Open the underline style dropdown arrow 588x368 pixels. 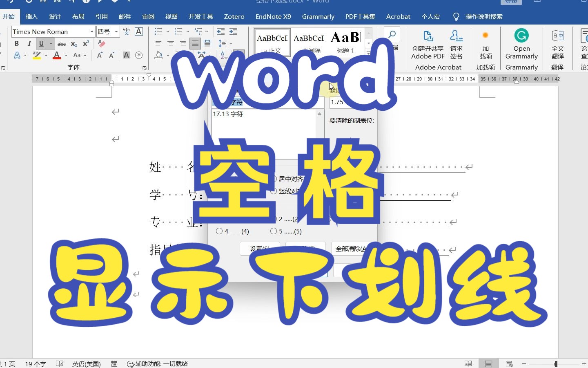pyautogui.click(x=51, y=43)
